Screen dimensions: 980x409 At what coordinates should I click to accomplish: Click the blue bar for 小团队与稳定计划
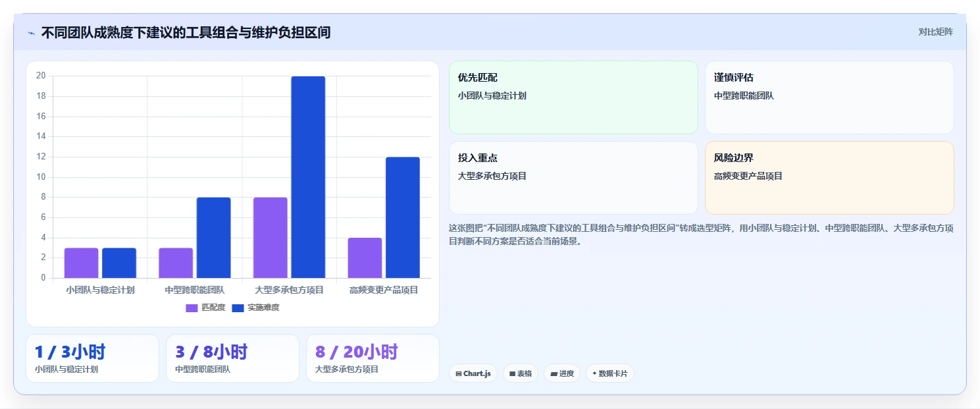coord(119,263)
